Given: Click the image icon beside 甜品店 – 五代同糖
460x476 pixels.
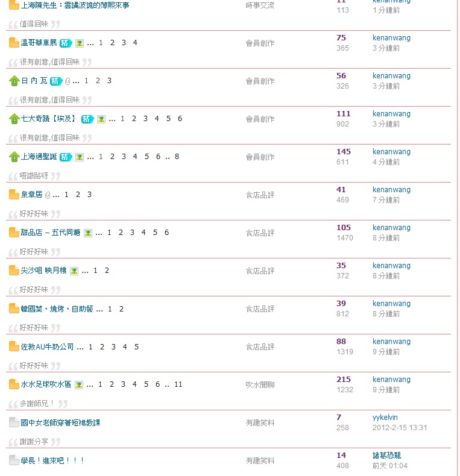Looking at the screenshot, I should click(x=88, y=233).
